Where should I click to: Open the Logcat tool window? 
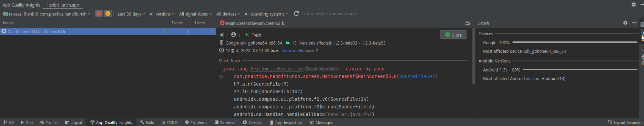73,123
